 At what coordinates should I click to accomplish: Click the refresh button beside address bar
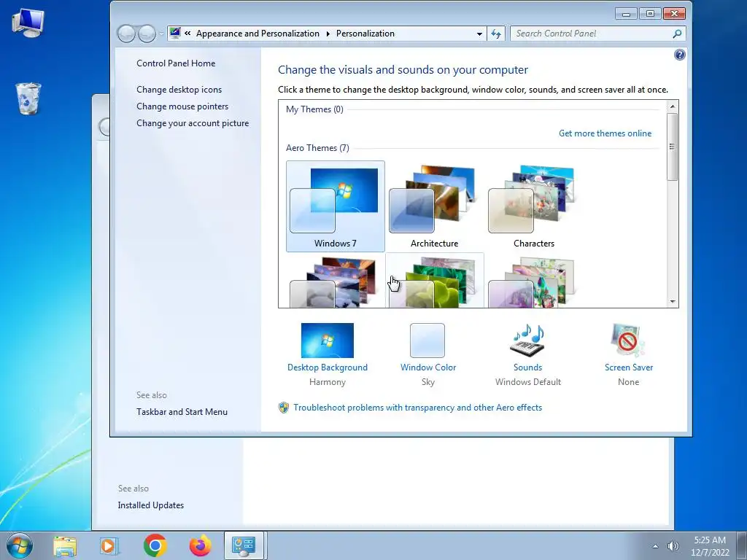(496, 34)
